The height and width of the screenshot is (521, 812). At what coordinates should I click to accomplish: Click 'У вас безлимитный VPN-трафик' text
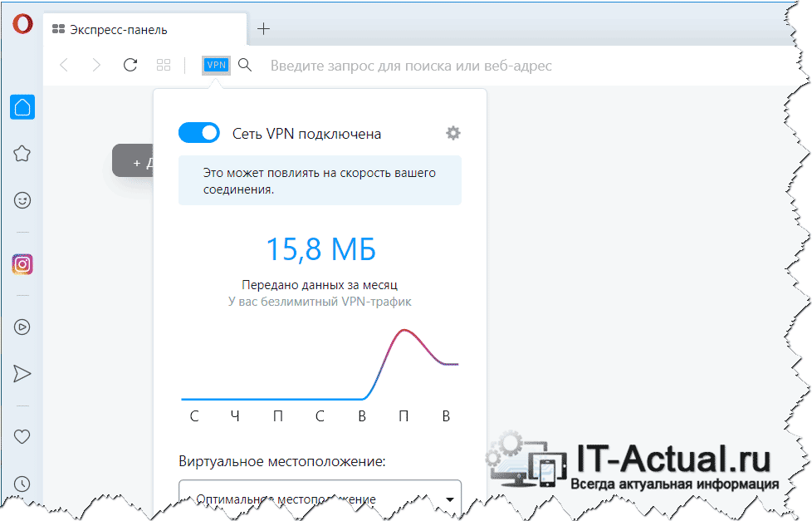[320, 301]
